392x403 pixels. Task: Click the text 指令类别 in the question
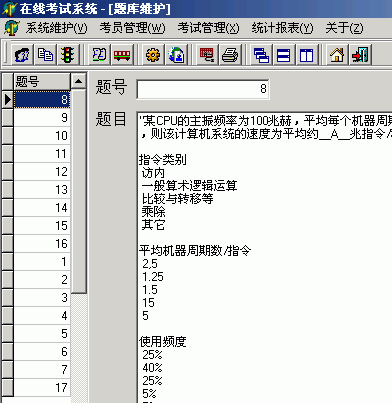pos(163,159)
